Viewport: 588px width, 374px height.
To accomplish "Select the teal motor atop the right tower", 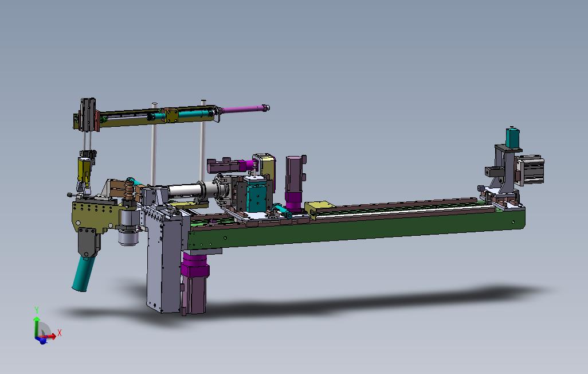I will [512, 138].
